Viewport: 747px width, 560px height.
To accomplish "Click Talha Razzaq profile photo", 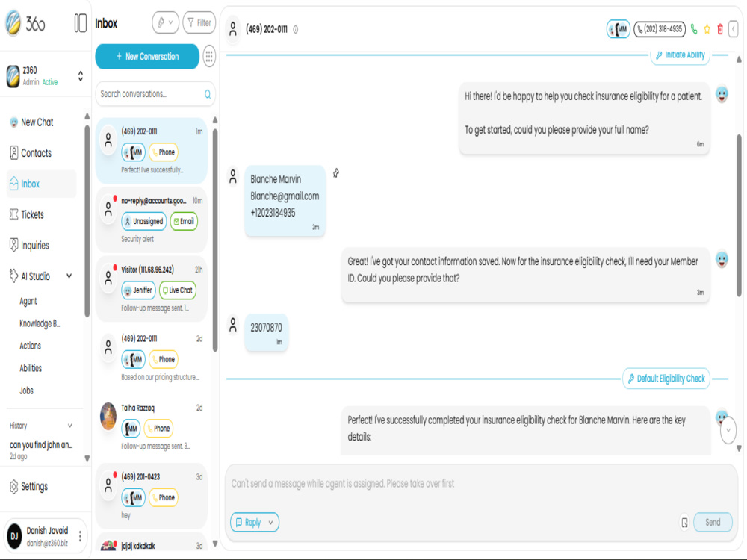I will tap(108, 416).
